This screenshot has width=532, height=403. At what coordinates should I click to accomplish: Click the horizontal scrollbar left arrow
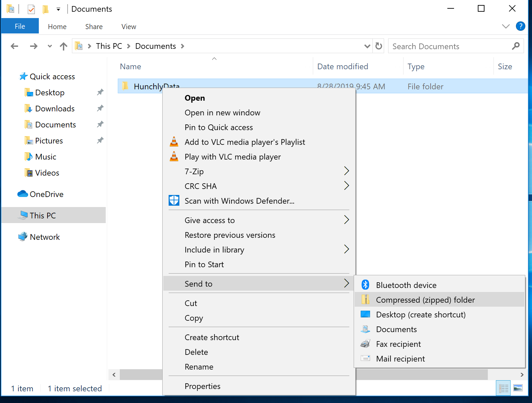(114, 375)
